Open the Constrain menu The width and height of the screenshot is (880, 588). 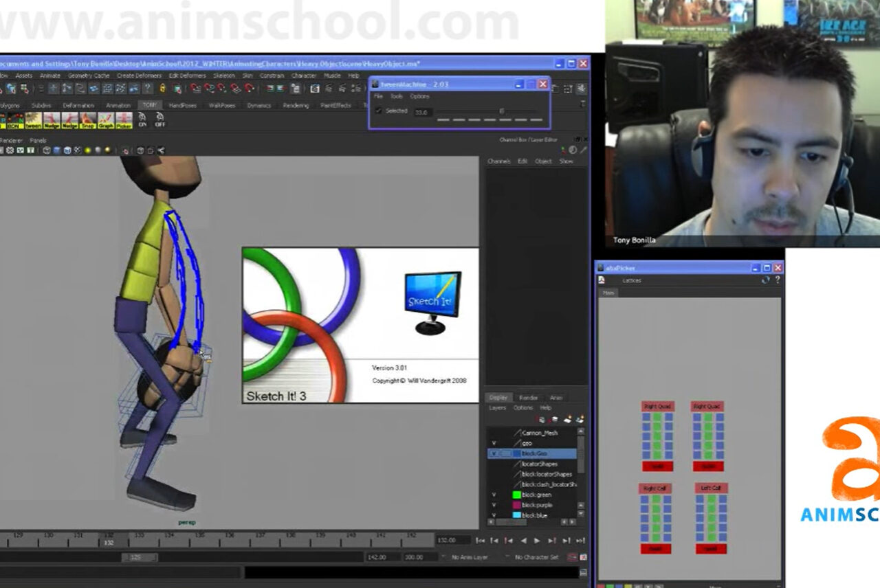coord(272,76)
